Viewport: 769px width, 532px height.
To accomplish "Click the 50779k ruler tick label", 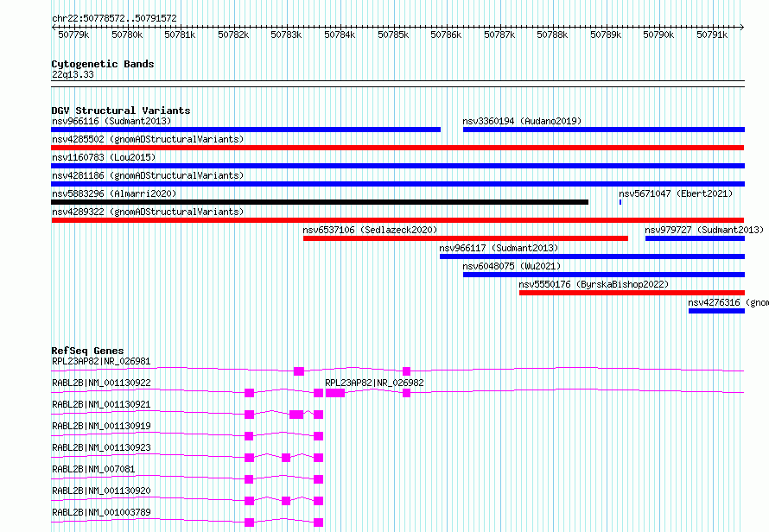I will 73,35.
